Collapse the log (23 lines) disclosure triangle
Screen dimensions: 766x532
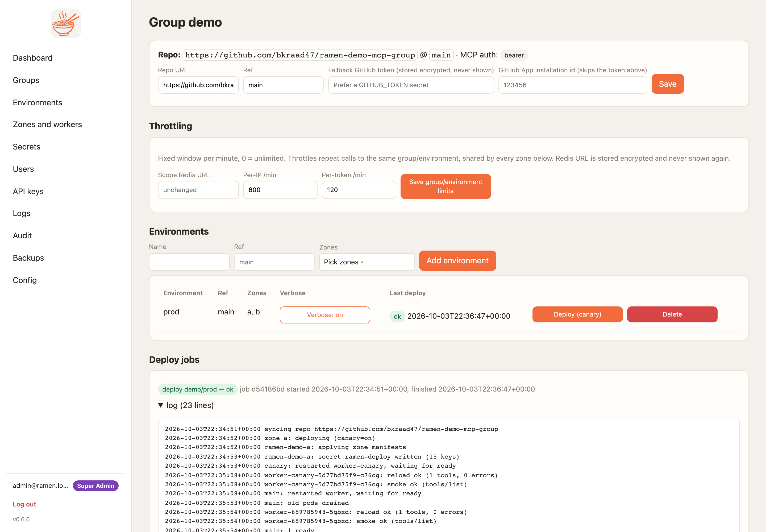[x=161, y=405]
